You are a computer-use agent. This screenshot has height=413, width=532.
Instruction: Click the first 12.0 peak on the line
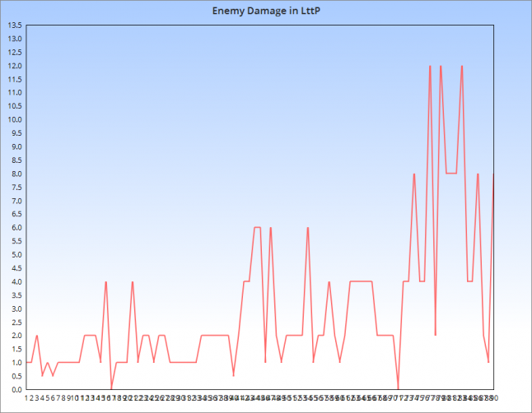pyautogui.click(x=430, y=66)
